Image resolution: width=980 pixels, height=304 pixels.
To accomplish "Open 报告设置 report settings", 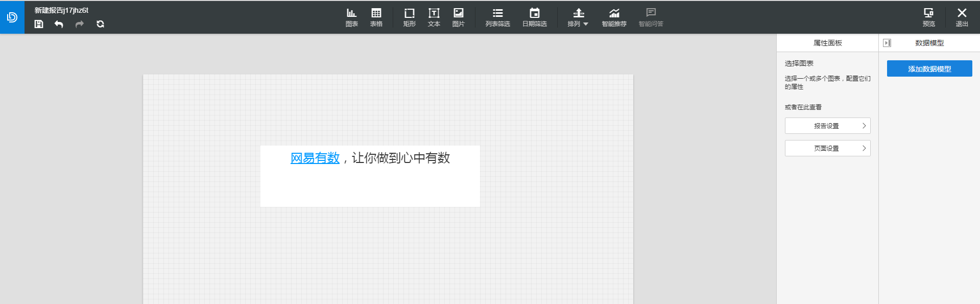I will tap(827, 126).
